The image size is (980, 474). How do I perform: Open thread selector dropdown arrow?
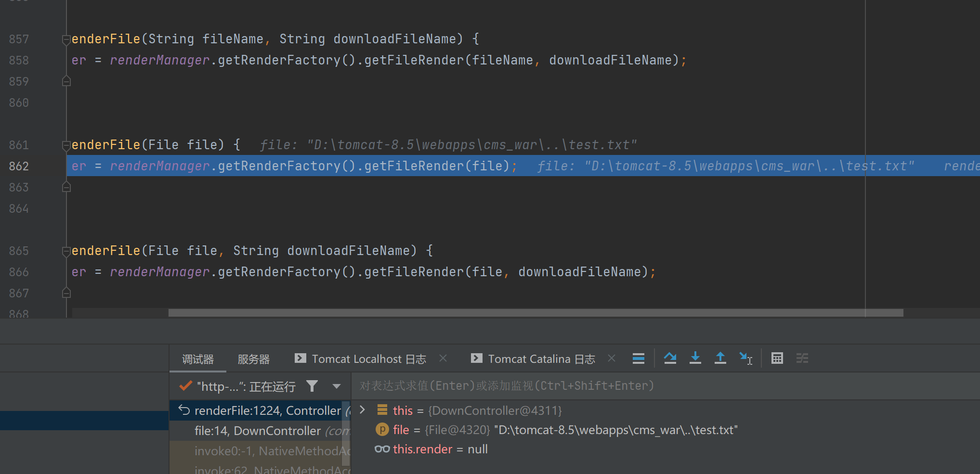pyautogui.click(x=337, y=386)
